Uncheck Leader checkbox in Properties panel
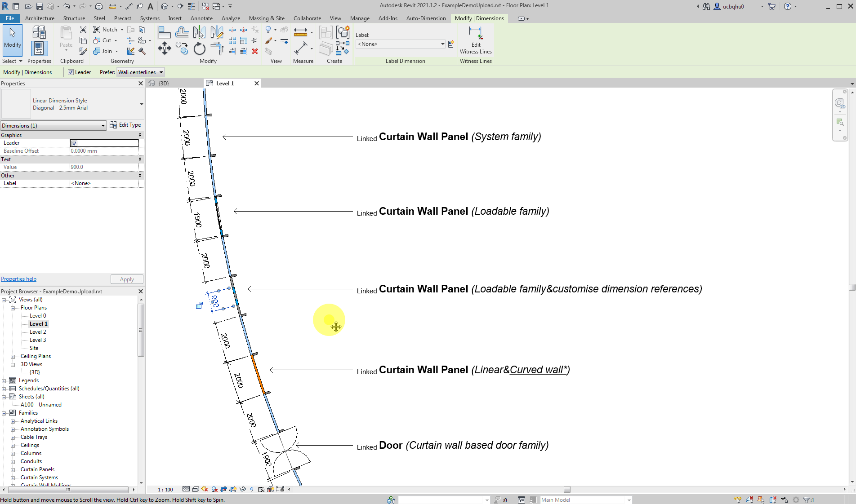The width and height of the screenshot is (856, 504). coord(75,143)
